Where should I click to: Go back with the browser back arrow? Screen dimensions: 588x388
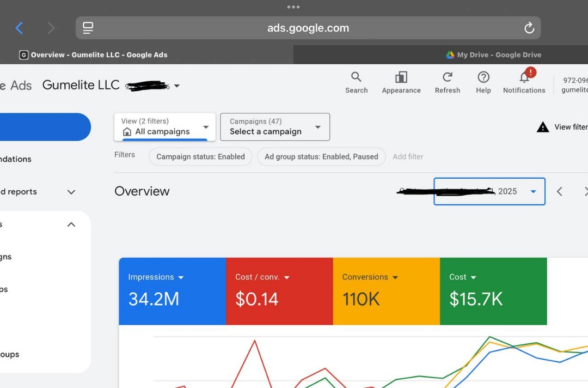coord(19,28)
